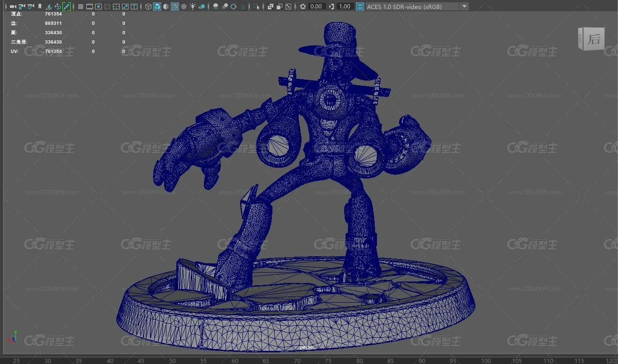Viewport: 618px width, 364px height.
Task: Click the Screen Space Ambient Occlusion icon
Action: 215,7
